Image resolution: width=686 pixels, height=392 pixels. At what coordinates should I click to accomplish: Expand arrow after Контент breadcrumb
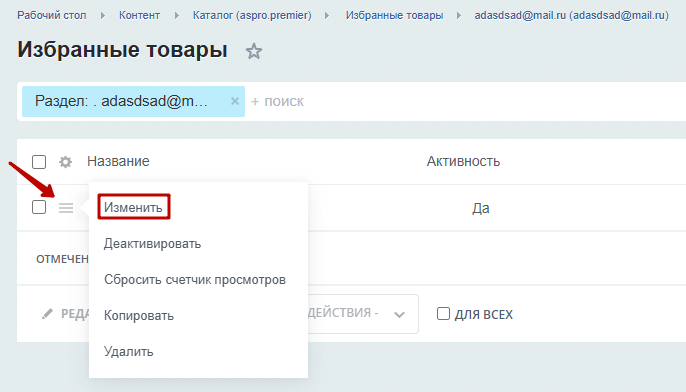point(176,16)
